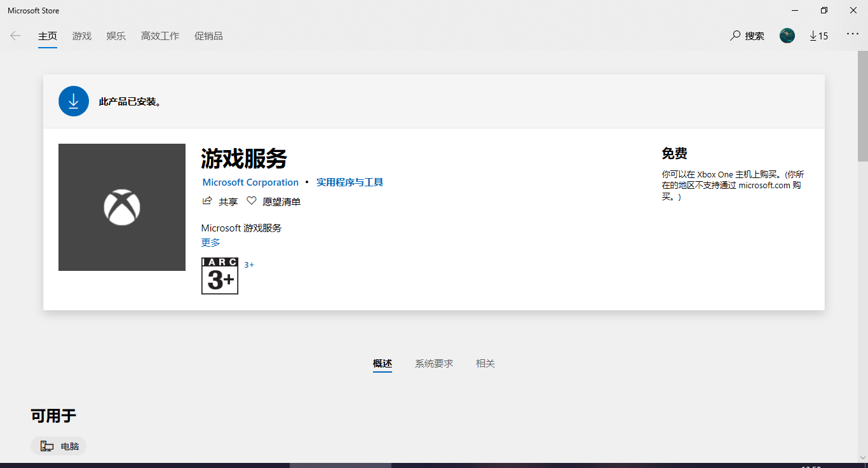Select the 概述 section tab
The width and height of the screenshot is (868, 468).
click(383, 364)
